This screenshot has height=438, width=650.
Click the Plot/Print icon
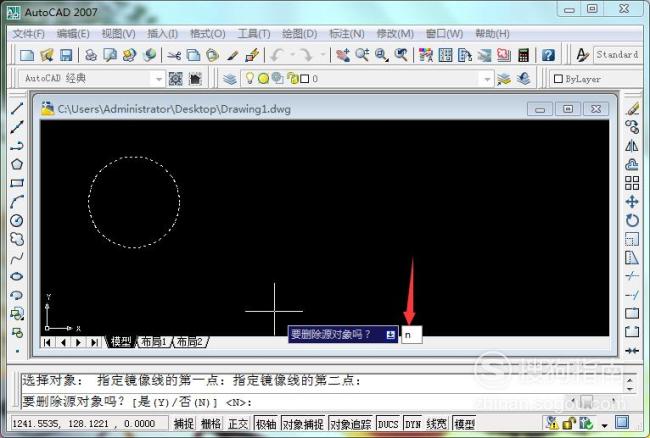90,55
